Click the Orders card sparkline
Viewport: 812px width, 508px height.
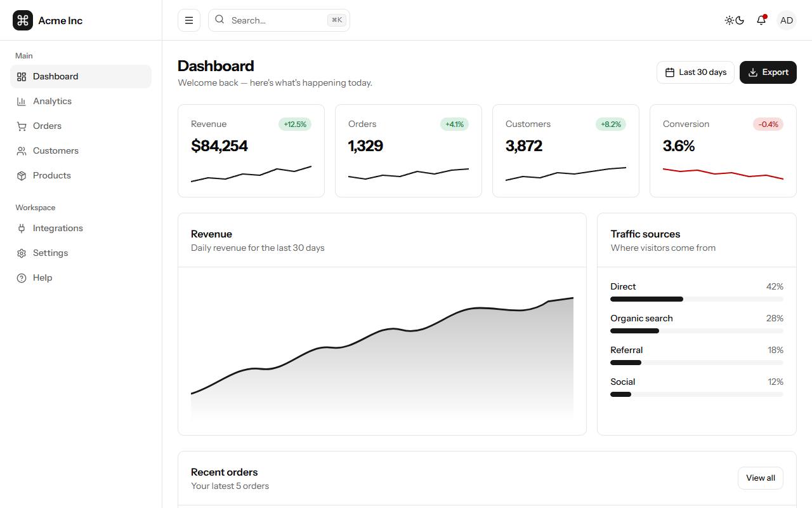point(409,174)
